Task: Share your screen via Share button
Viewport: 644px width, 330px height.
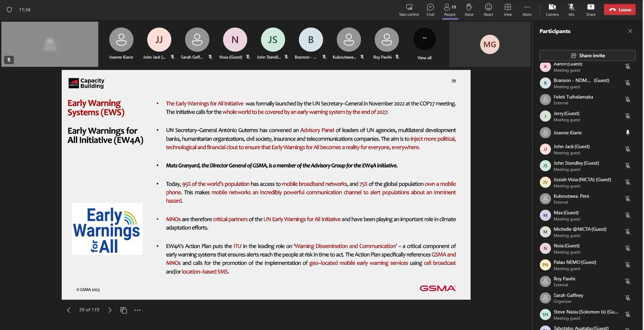Action: coord(591,10)
